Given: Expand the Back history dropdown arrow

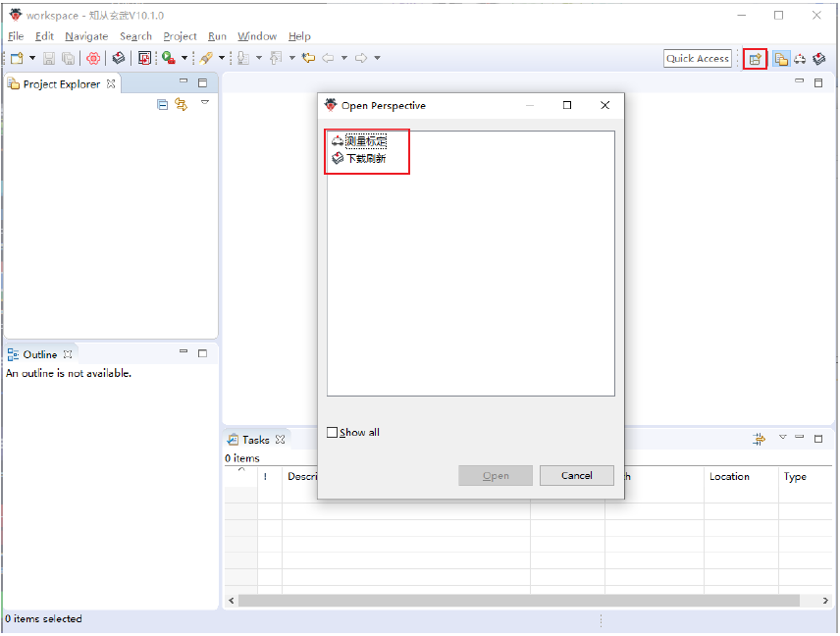Looking at the screenshot, I should 343,58.
